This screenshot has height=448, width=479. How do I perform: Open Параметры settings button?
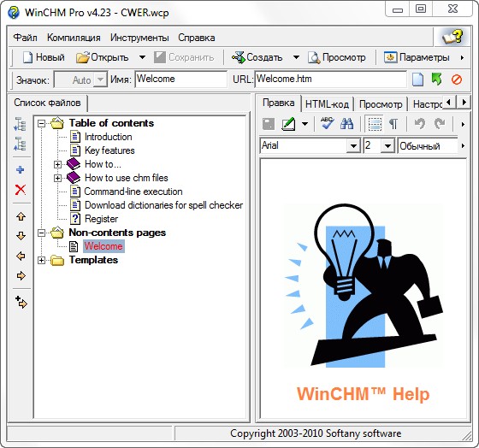[x=417, y=57]
